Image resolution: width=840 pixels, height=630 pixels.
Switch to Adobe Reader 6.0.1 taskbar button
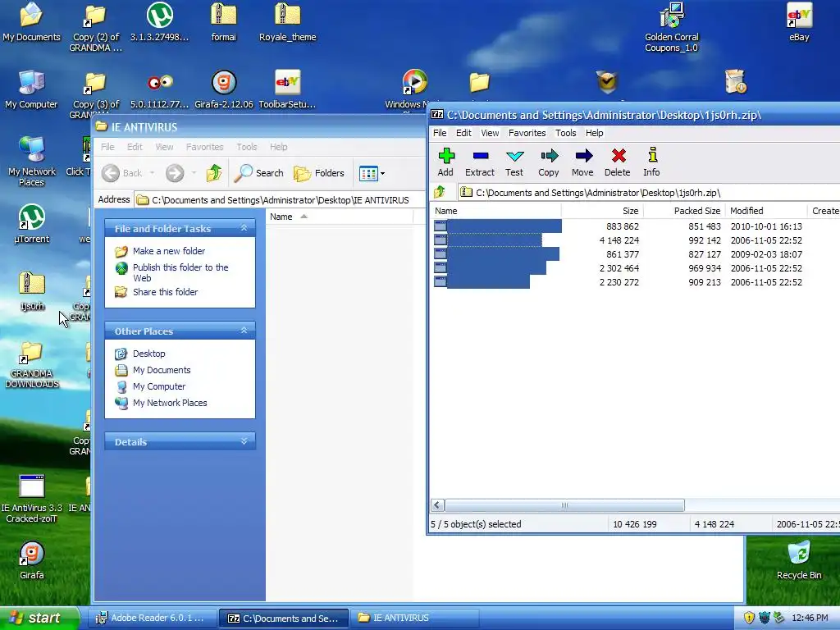[x=153, y=618]
